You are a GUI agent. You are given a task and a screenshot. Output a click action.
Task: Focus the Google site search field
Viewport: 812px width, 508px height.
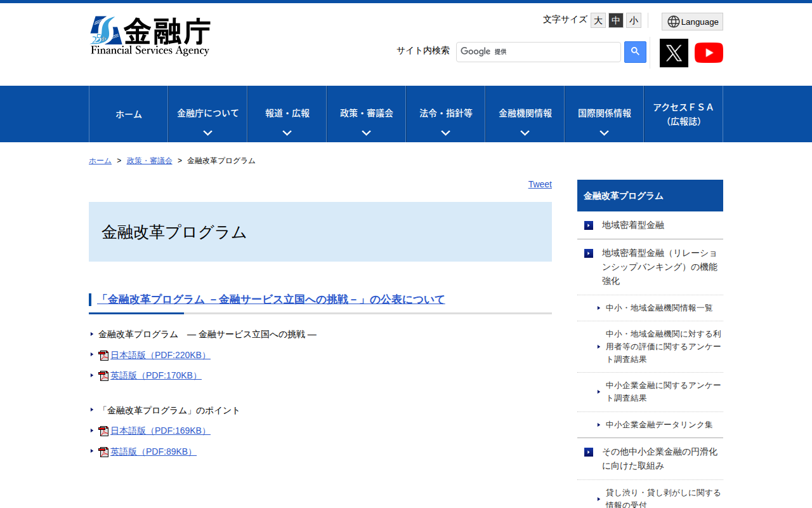click(539, 52)
